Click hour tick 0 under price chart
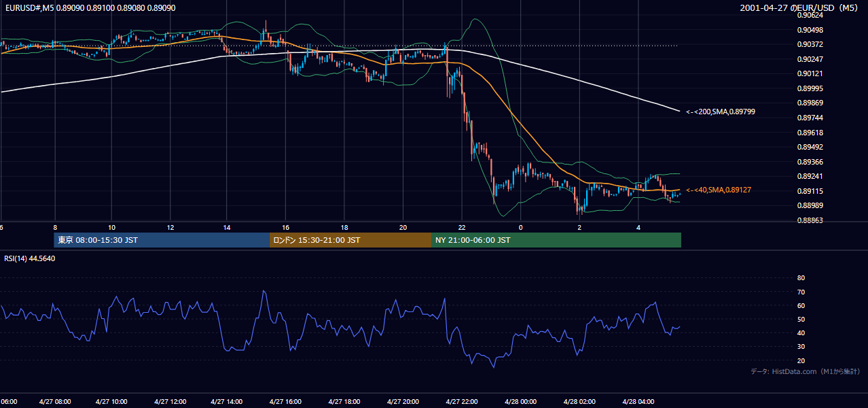Screen dimensions: 868x408 click(x=520, y=227)
